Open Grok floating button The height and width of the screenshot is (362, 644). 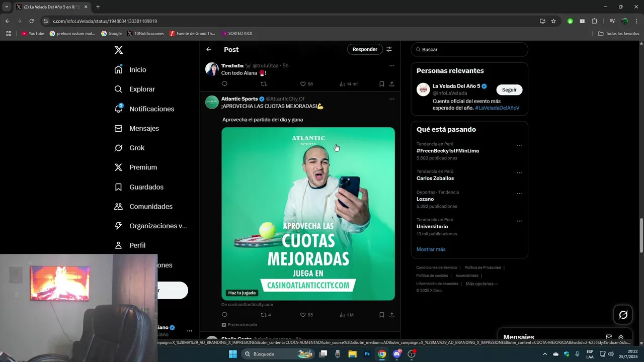coord(623,315)
